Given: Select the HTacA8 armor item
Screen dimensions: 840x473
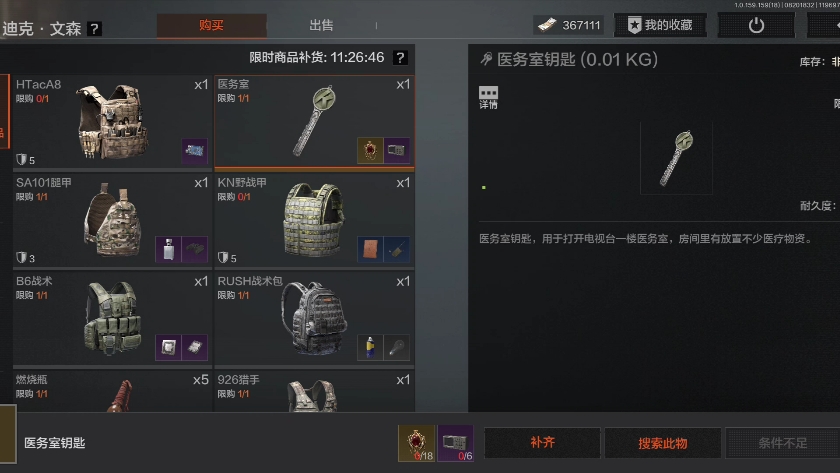Looking at the screenshot, I should 112,122.
